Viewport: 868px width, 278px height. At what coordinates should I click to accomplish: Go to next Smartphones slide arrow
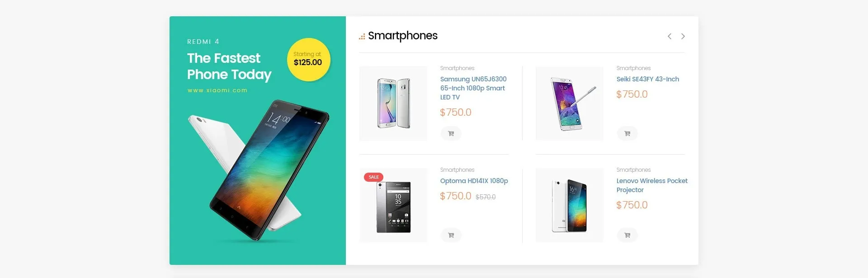pos(683,36)
